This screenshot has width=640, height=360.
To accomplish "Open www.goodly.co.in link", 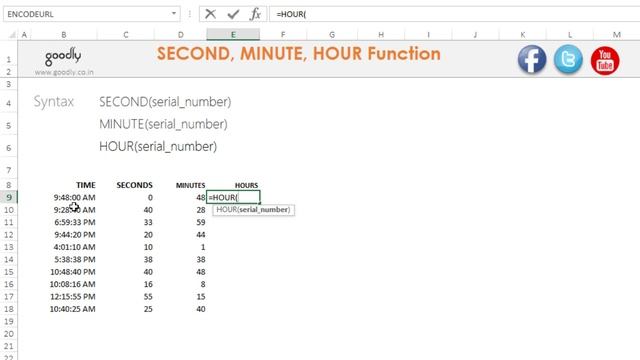I will click(64, 72).
